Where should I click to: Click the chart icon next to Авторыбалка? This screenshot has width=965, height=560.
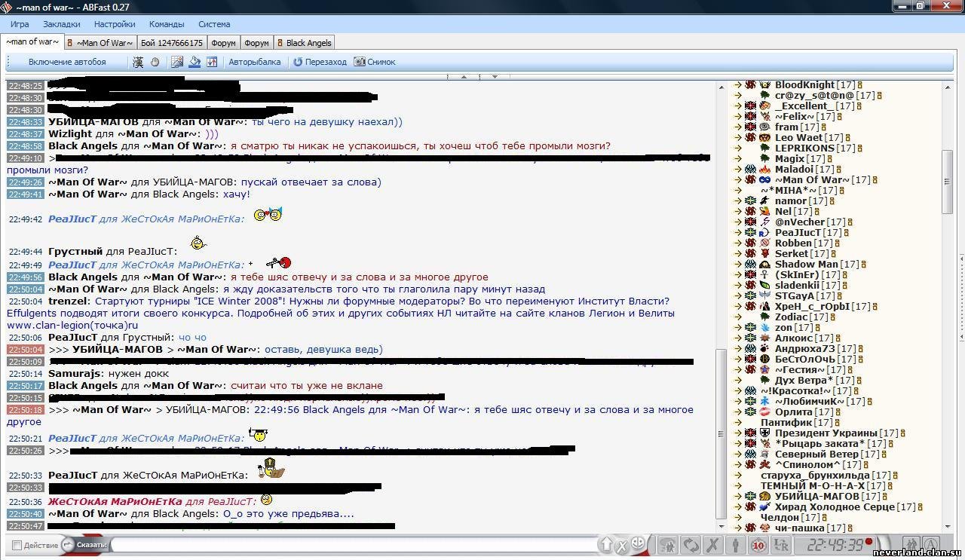click(x=212, y=62)
